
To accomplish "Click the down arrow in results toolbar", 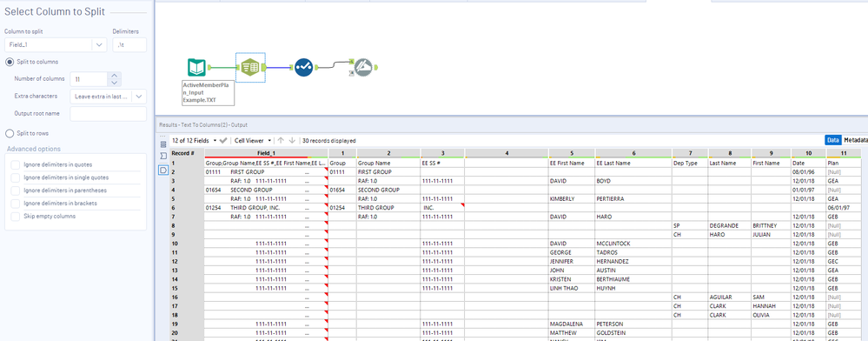I will [292, 141].
